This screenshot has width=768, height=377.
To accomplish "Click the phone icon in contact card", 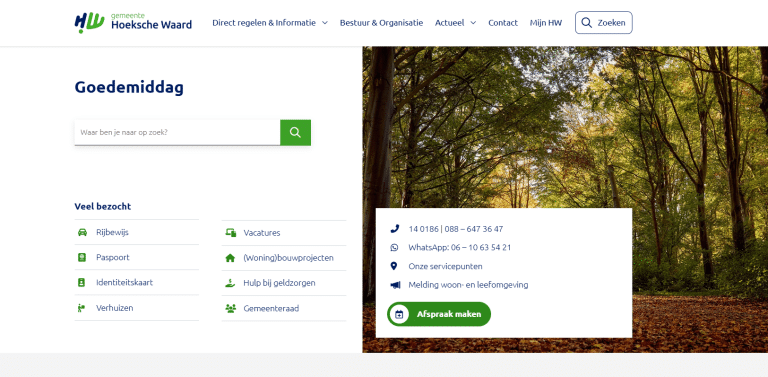I will [x=394, y=229].
